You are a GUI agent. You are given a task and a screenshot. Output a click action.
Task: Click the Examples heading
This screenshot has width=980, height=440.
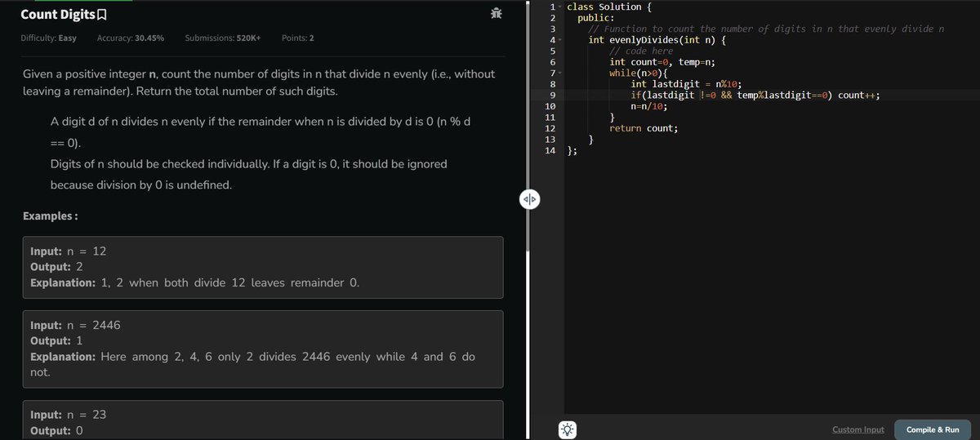(51, 216)
